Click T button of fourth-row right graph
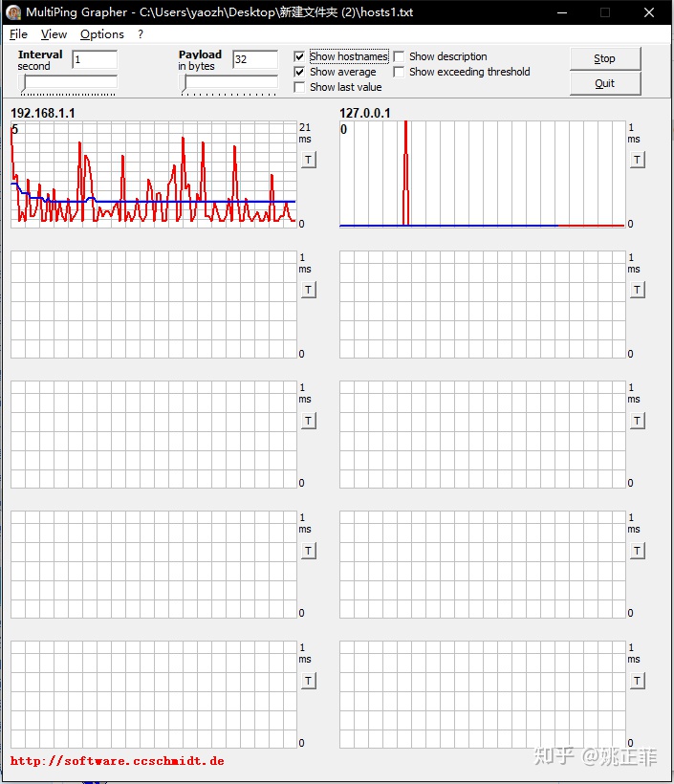 pos(637,551)
